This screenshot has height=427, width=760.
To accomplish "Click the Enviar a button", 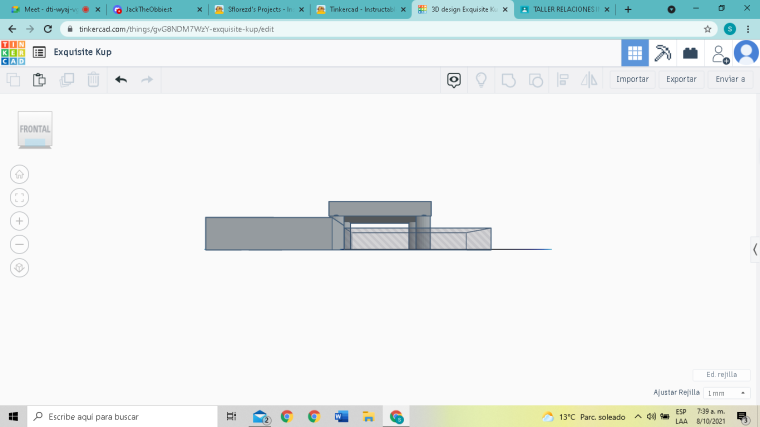I will click(x=730, y=79).
